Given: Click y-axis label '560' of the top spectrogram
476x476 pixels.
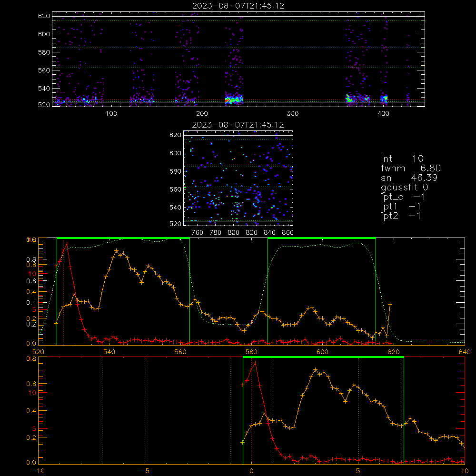Looking at the screenshot, I should (44, 70).
